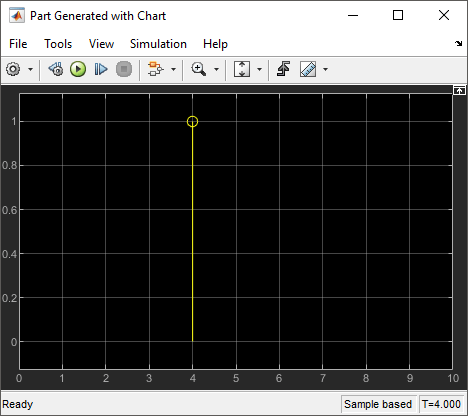468x416 pixels.
Task: Click the Step Forward icon
Action: pyautogui.click(x=101, y=69)
